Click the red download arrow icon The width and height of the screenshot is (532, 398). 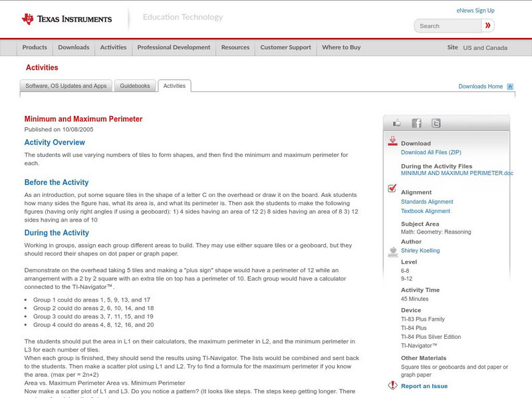click(393, 140)
